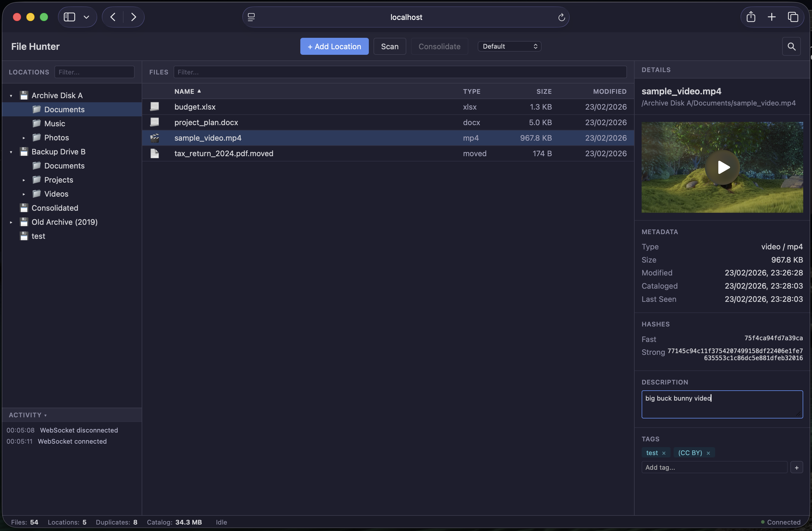Click the + Add Location button
The height and width of the screenshot is (531, 812).
point(334,46)
